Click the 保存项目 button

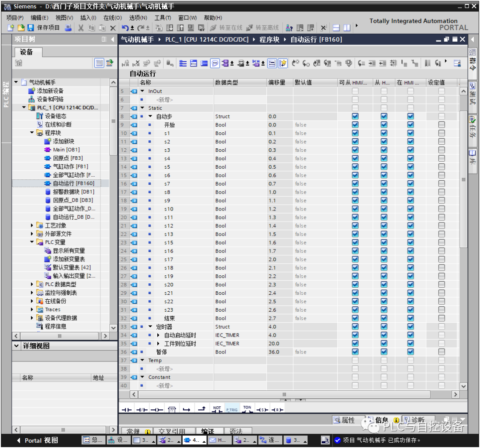44,28
